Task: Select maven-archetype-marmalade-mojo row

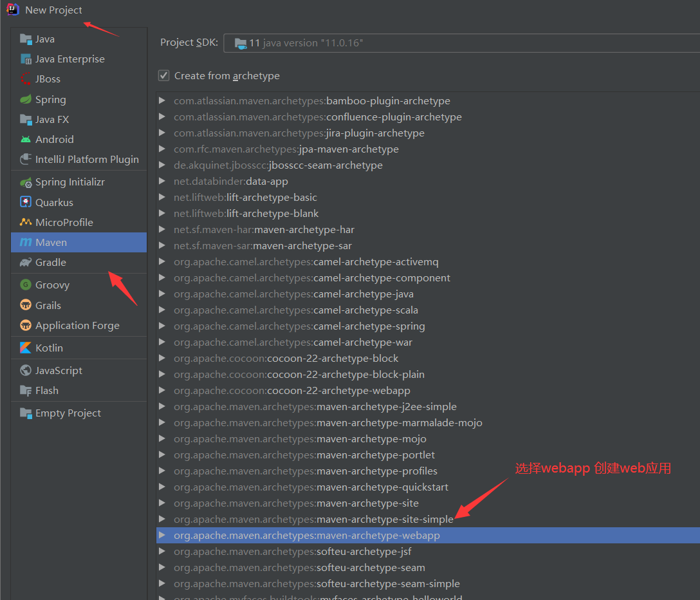Action: [x=428, y=422]
